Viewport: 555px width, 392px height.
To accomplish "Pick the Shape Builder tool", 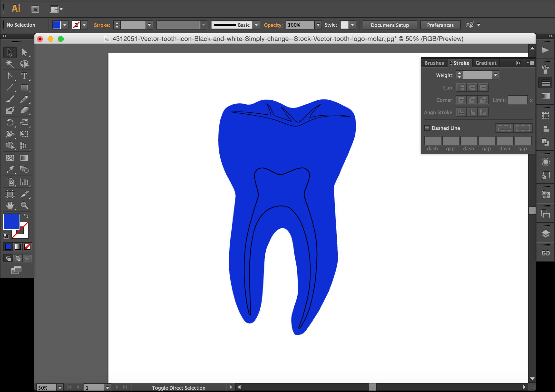I will [10, 146].
